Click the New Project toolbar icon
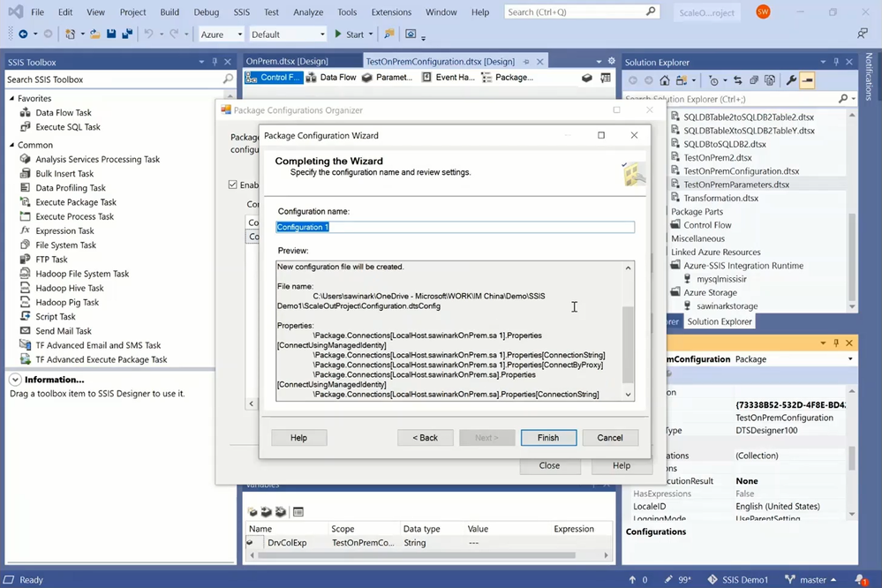The image size is (882, 588). 71,34
